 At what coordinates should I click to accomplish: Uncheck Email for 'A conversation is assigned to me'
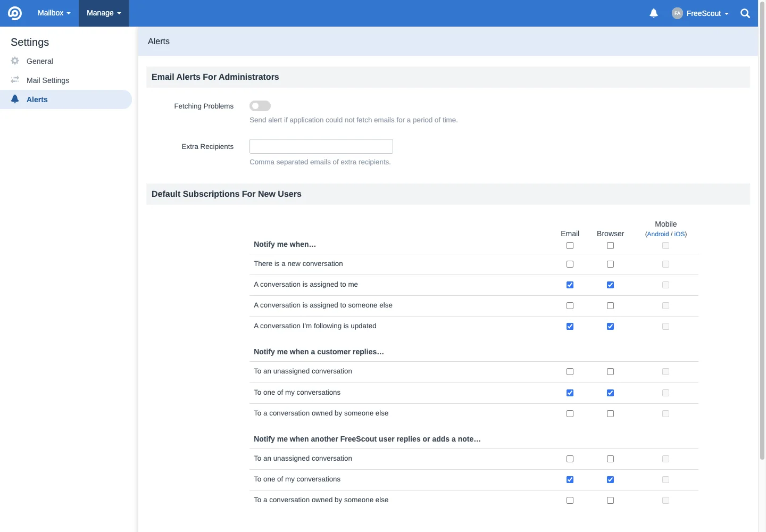[570, 285]
